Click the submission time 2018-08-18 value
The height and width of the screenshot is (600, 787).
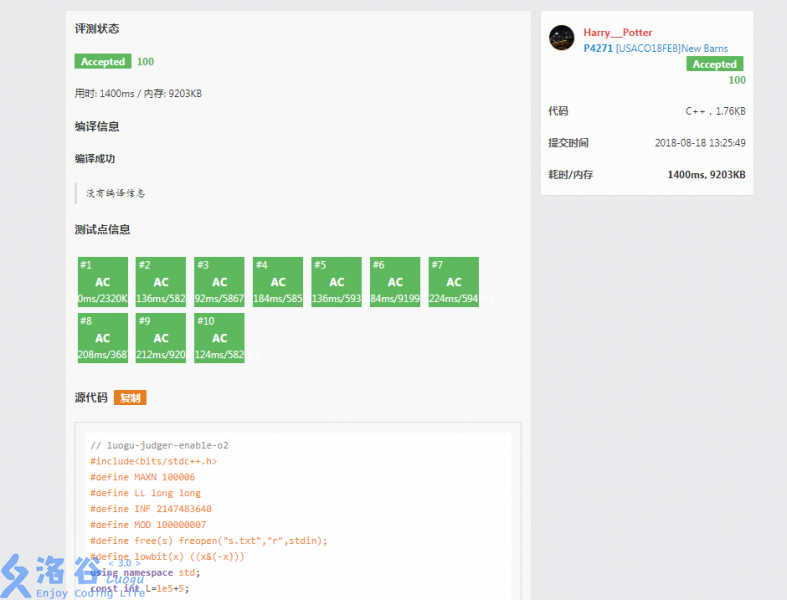699,143
